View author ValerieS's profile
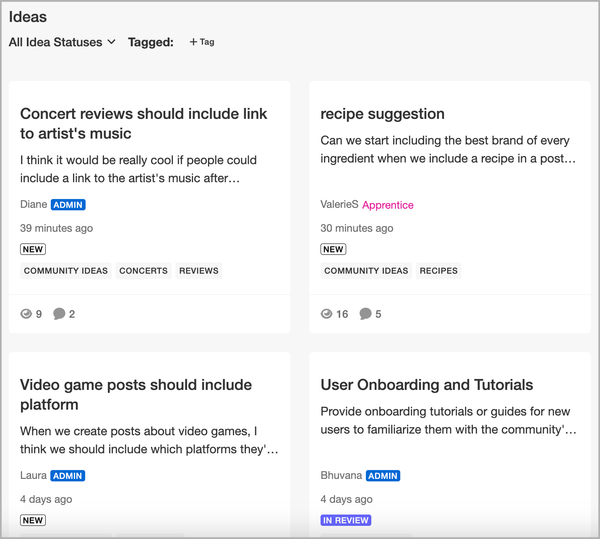 [x=339, y=205]
